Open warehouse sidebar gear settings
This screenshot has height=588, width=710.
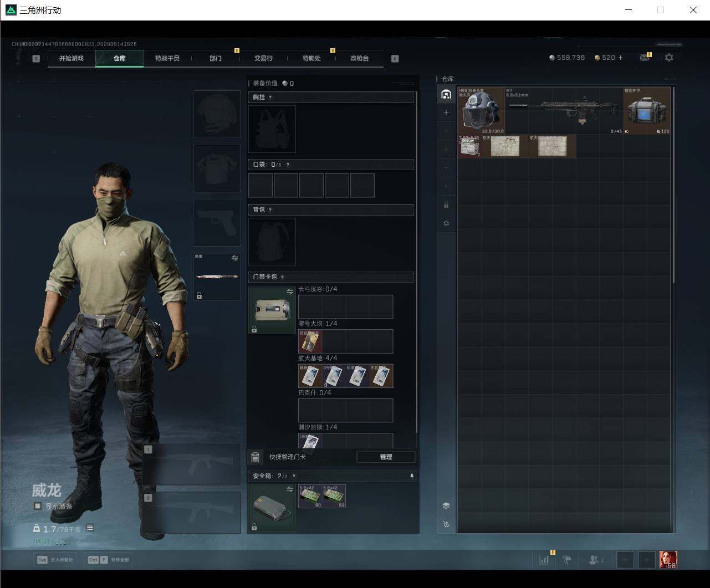[x=446, y=223]
